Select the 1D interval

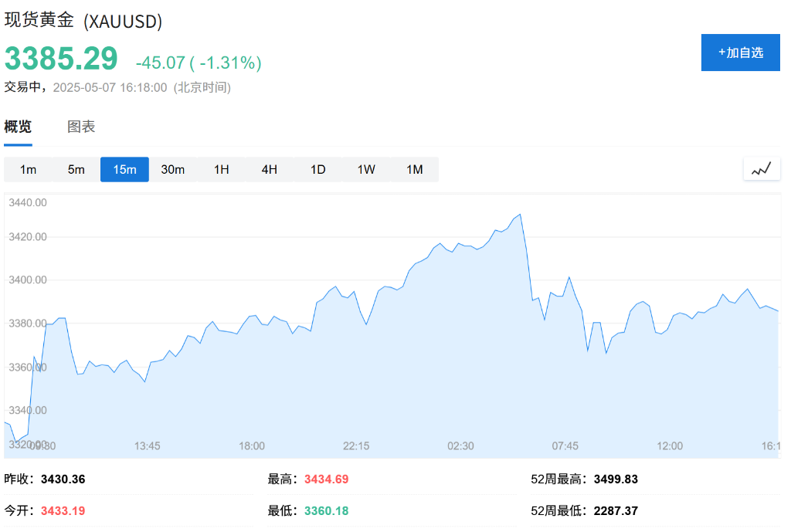(317, 169)
